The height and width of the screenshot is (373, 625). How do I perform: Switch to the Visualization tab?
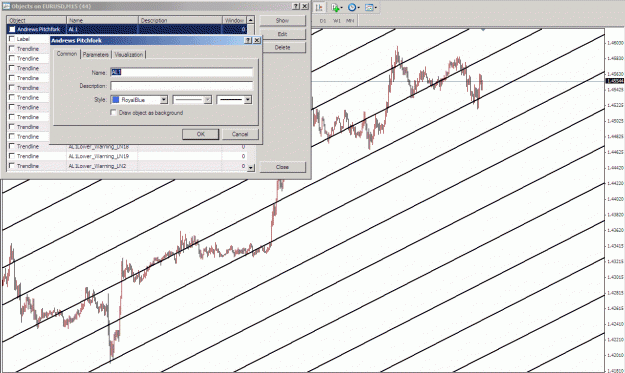pyautogui.click(x=129, y=55)
